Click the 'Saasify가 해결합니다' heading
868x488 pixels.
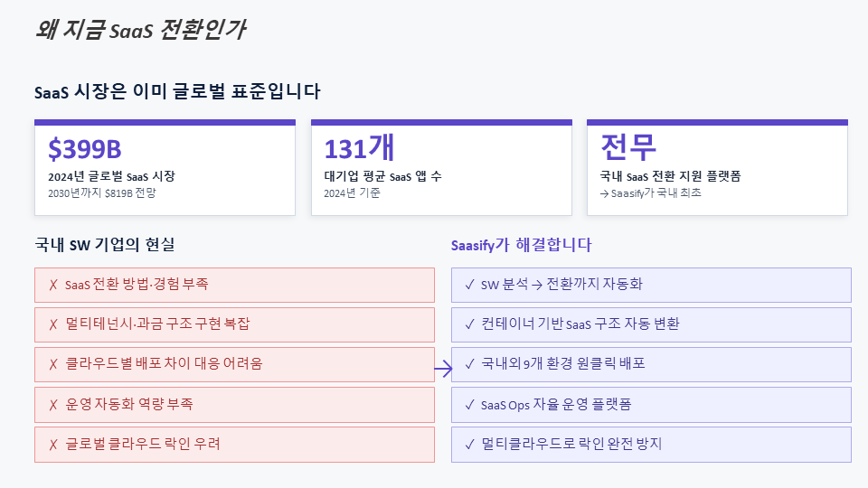pyautogui.click(x=521, y=245)
